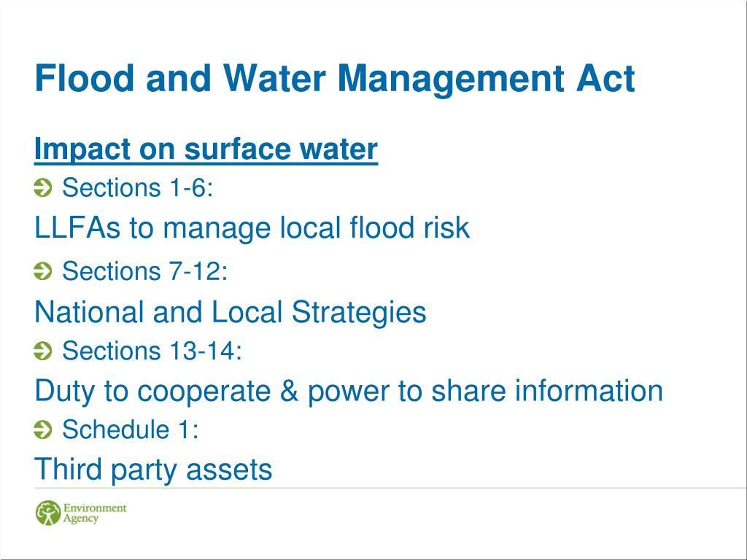Screen dimensions: 747x560
Task: Click the word Strategies in the slide
Action: coord(359,313)
